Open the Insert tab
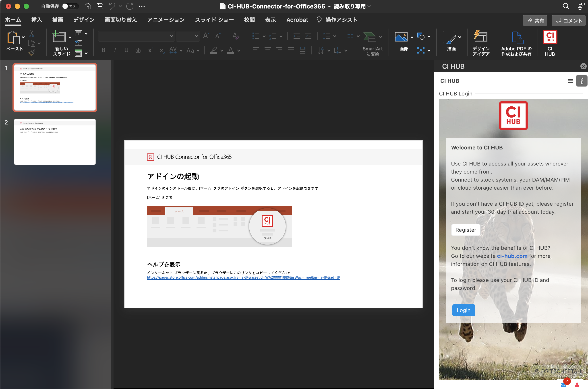This screenshot has width=588, height=389. coord(36,20)
